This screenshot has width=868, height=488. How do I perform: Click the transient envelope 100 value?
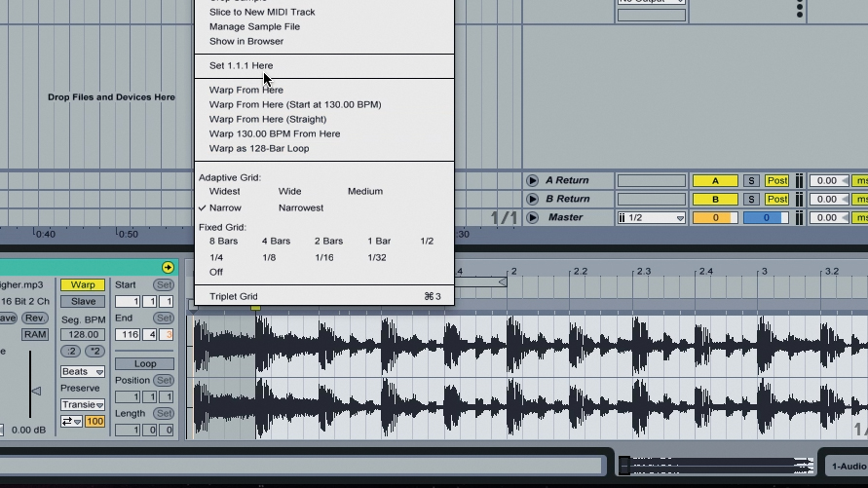94,422
